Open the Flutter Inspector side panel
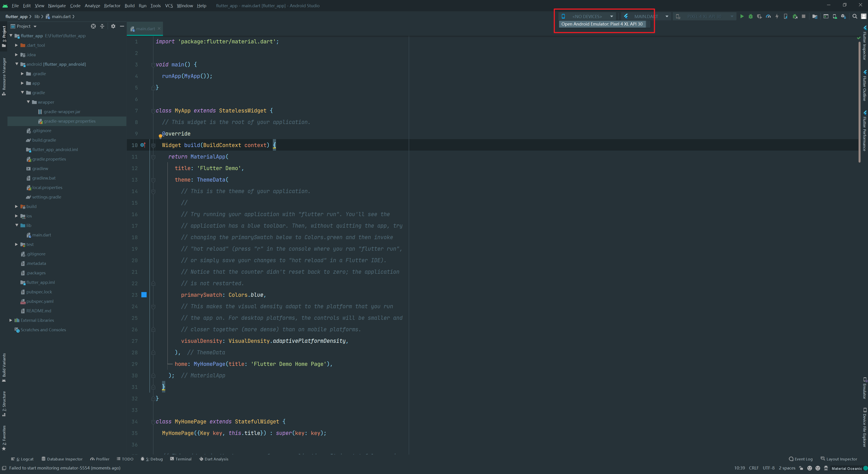Screen dimensions: 868x474 (865, 43)
